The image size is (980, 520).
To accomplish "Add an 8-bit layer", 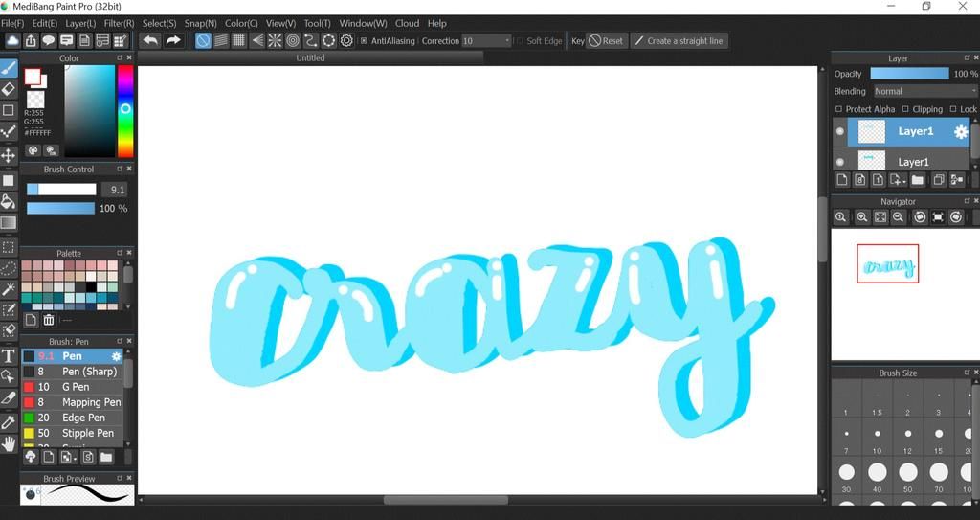I will coord(860,180).
